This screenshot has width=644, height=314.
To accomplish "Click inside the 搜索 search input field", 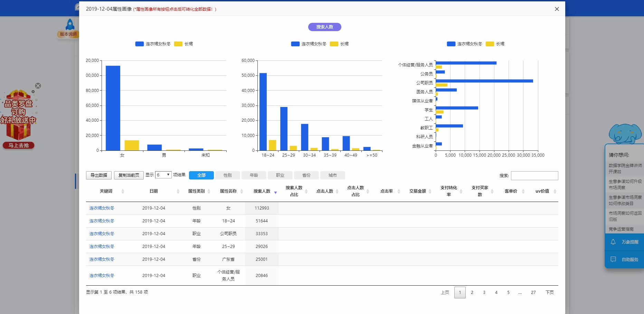I will (534, 175).
